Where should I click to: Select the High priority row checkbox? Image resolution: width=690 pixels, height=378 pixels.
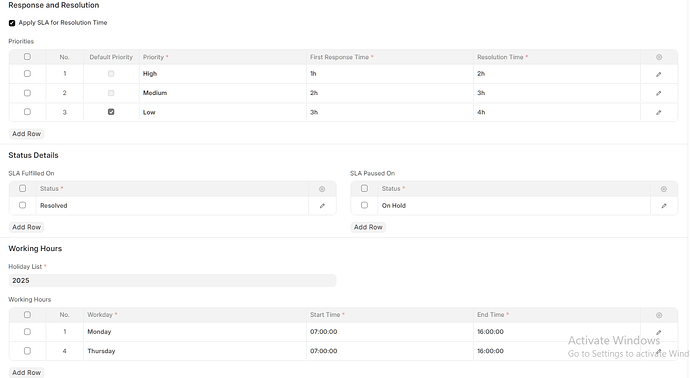pyautogui.click(x=27, y=73)
